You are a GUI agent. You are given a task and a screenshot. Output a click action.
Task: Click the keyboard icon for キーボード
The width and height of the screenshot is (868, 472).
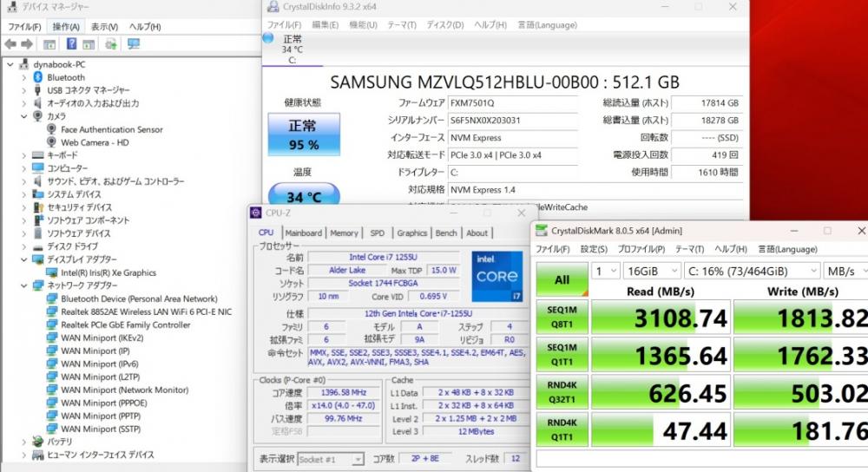(x=37, y=155)
